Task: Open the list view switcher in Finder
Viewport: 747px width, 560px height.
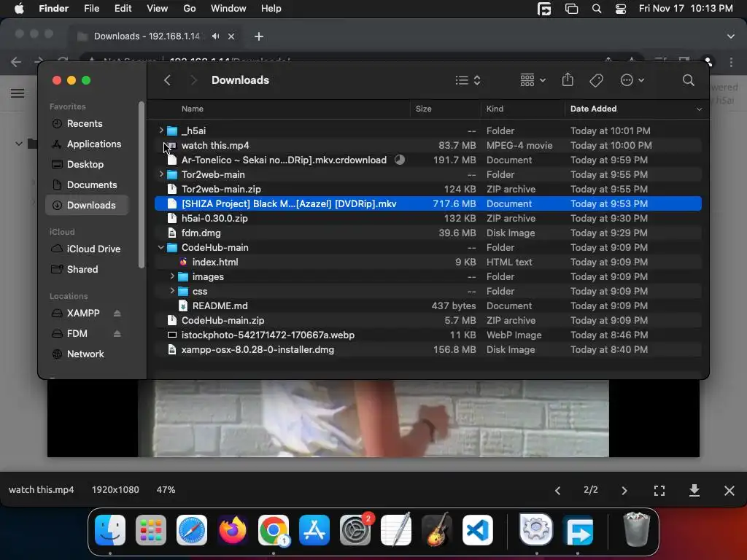Action: coord(468,80)
